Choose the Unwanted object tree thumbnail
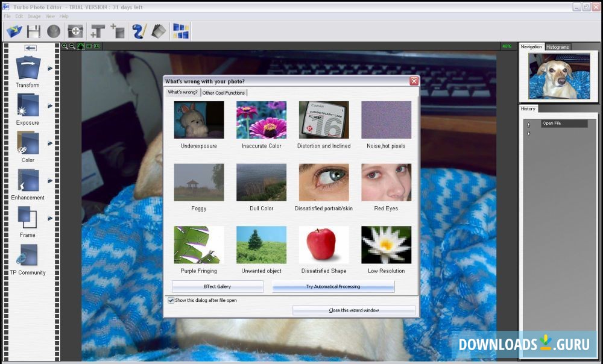The image size is (603, 364). pyautogui.click(x=262, y=245)
